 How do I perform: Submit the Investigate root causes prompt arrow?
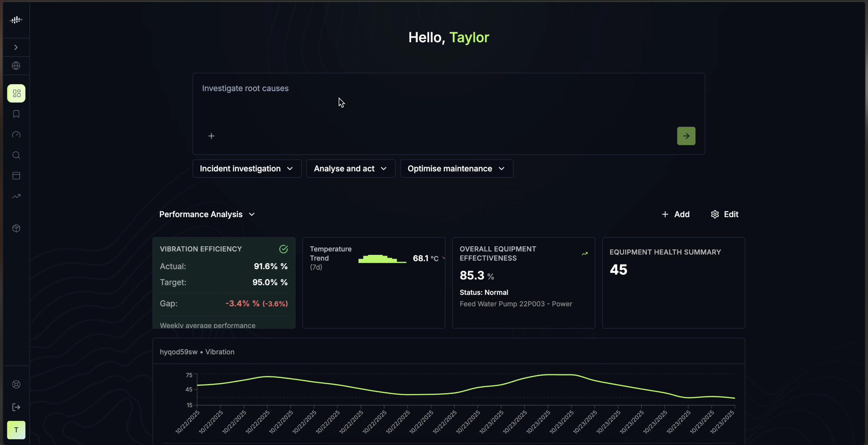tap(686, 136)
